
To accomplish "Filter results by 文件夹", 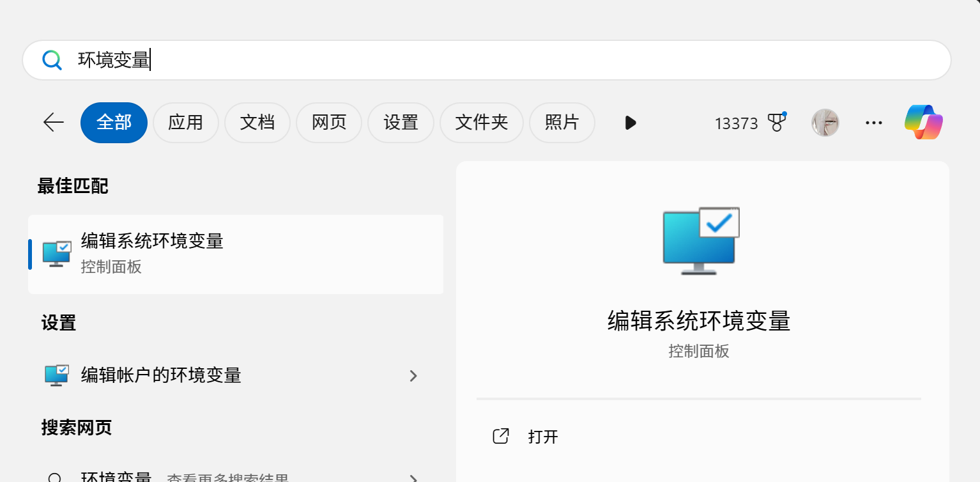I will (481, 123).
